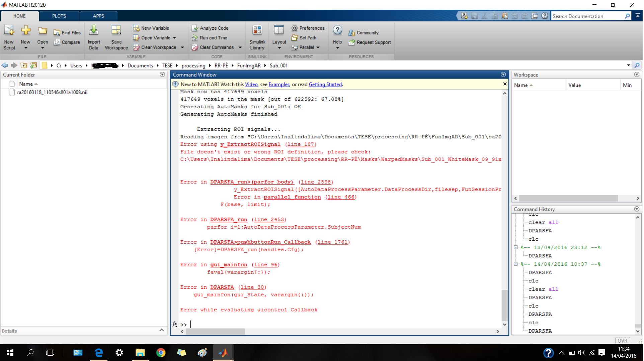Open the Getting Started link
644x361 pixels.
pos(325,84)
